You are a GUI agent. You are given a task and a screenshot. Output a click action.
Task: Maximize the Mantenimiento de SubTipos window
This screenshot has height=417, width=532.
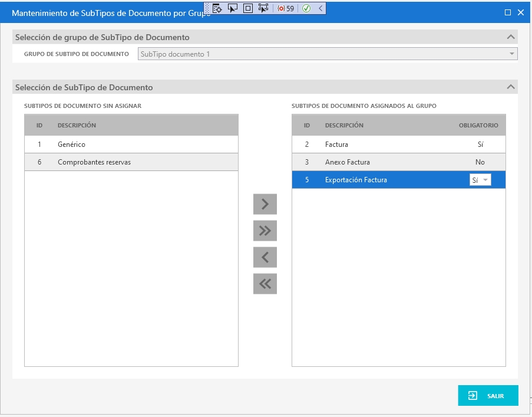coord(508,12)
